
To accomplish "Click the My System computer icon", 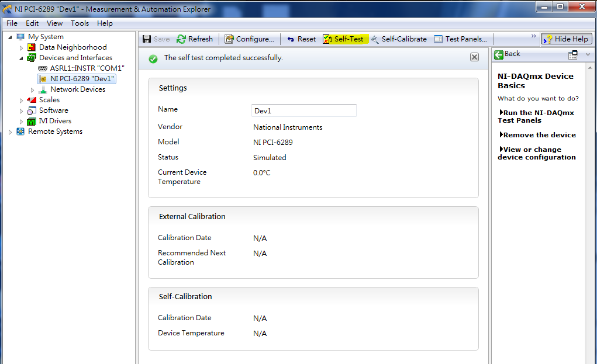I will (20, 37).
